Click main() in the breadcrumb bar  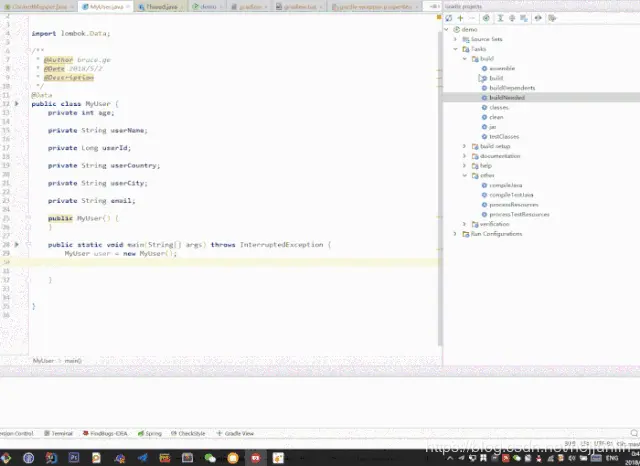click(73, 361)
